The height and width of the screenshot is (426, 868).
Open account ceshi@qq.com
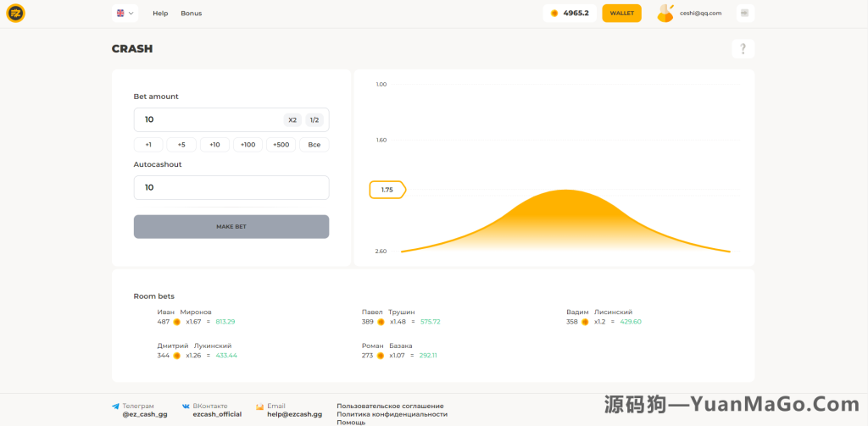coord(701,14)
